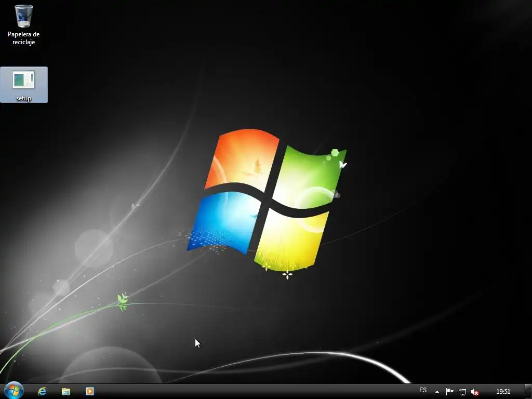Open the ES language bar indicator
Viewport: 532px width, 399px height.
[423, 390]
